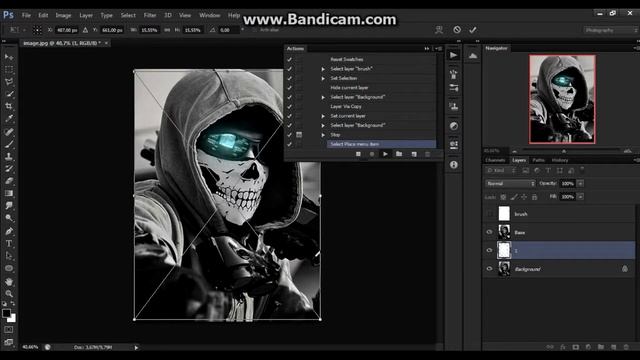Select the Horizontal Type tool
This screenshot has width=640, height=360.
pos(9,244)
